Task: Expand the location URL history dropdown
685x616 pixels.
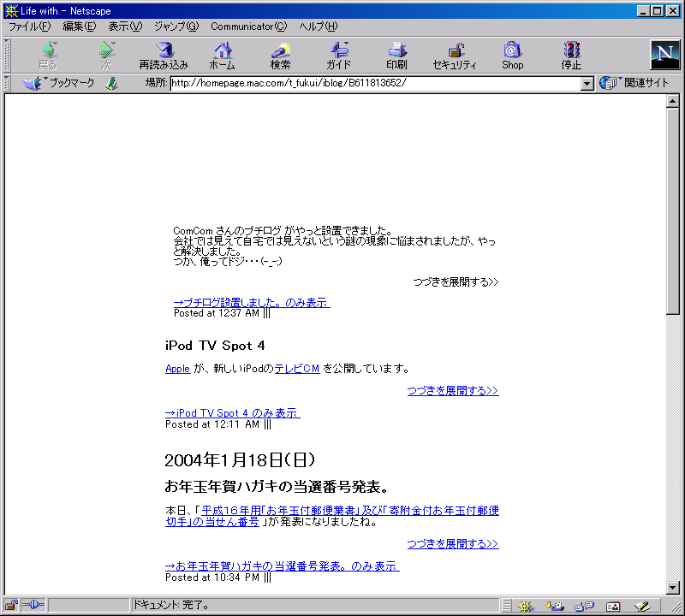Action: click(x=587, y=83)
